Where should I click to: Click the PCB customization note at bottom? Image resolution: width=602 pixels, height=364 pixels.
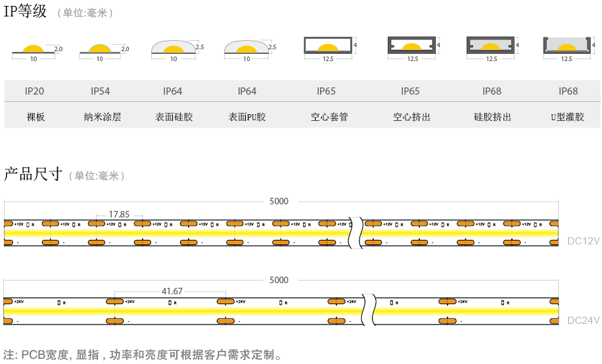click(x=143, y=355)
